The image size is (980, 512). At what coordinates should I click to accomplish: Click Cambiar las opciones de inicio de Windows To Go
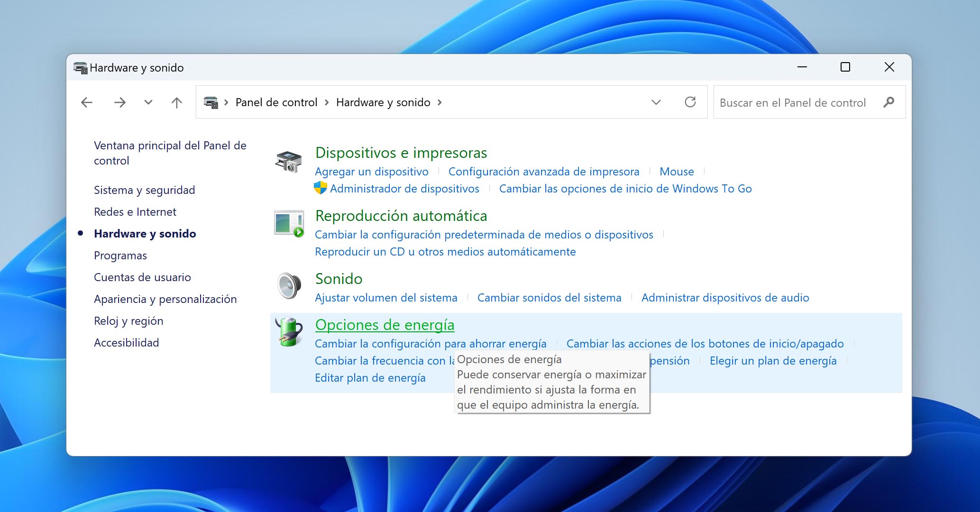point(625,189)
